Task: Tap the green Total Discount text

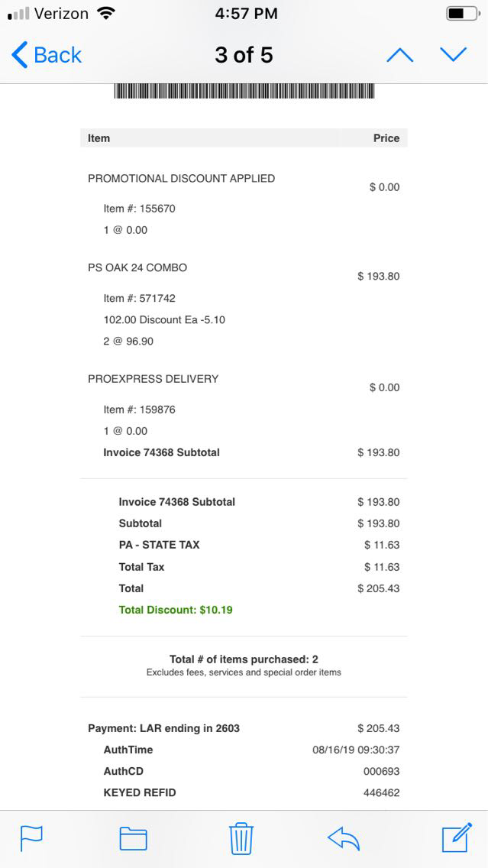Action: coord(176,610)
